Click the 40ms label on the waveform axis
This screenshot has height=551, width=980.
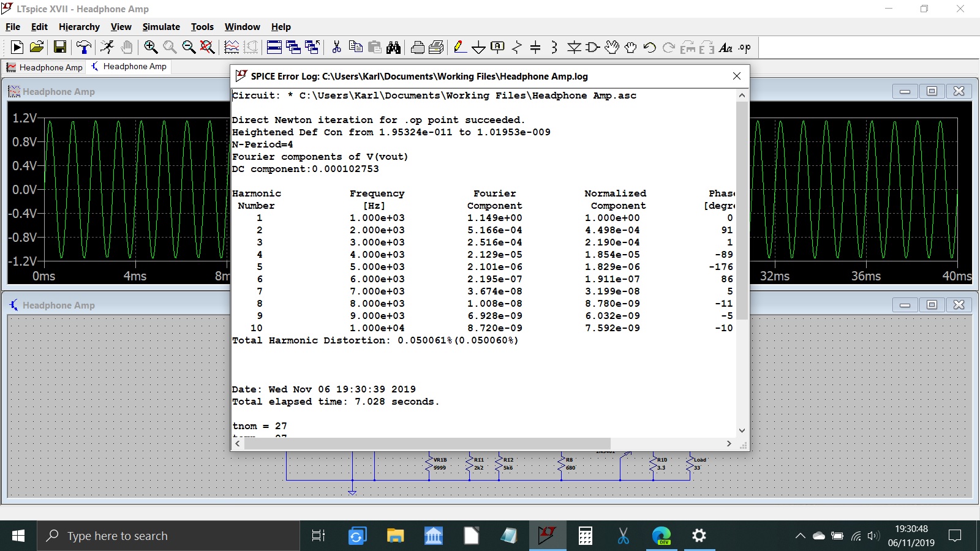pos(957,276)
